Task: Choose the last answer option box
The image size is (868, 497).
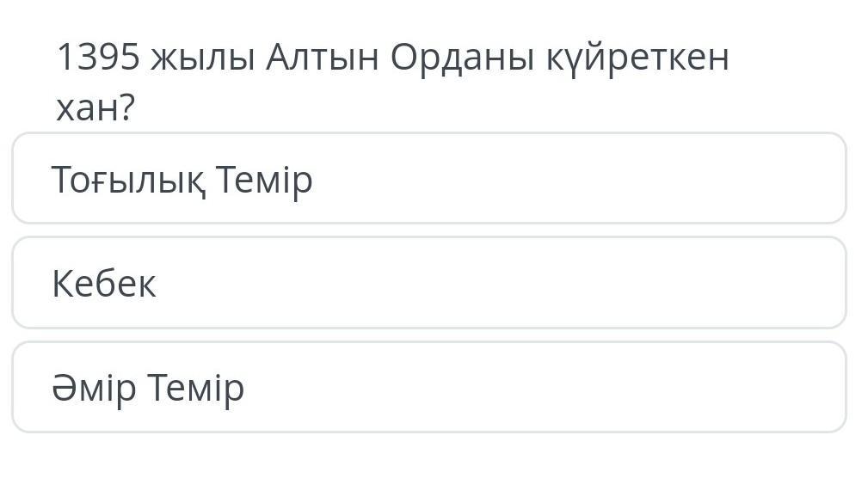Action: point(429,387)
